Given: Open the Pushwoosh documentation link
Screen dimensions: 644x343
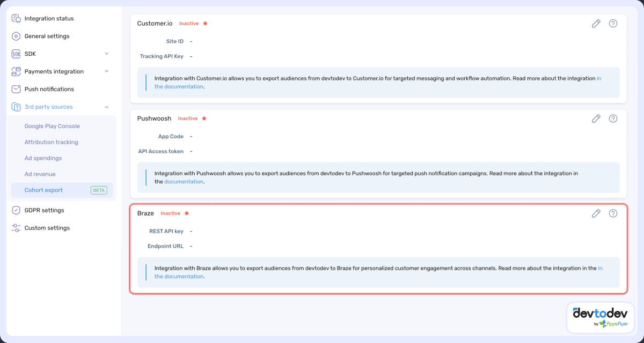Looking at the screenshot, I should point(184,181).
